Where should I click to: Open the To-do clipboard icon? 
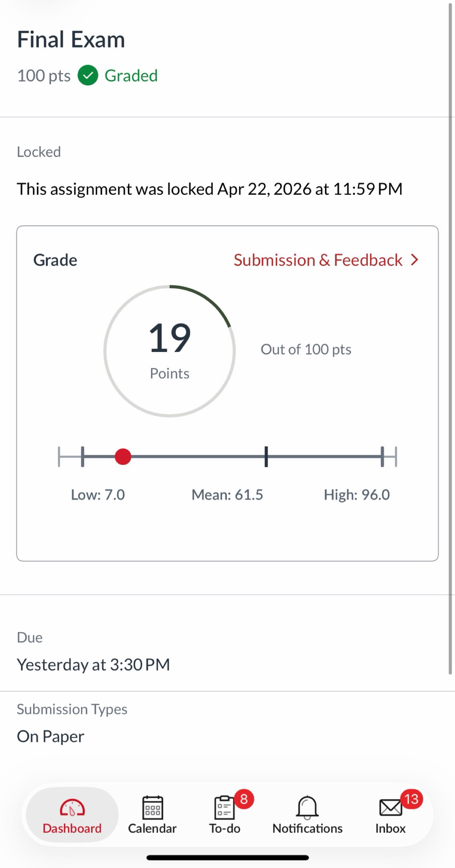pyautogui.click(x=224, y=808)
